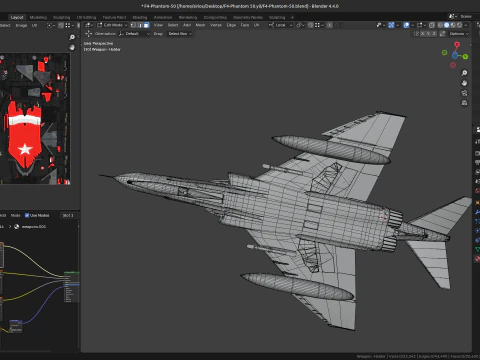Open the Rendering workspace tab

(x=188, y=17)
